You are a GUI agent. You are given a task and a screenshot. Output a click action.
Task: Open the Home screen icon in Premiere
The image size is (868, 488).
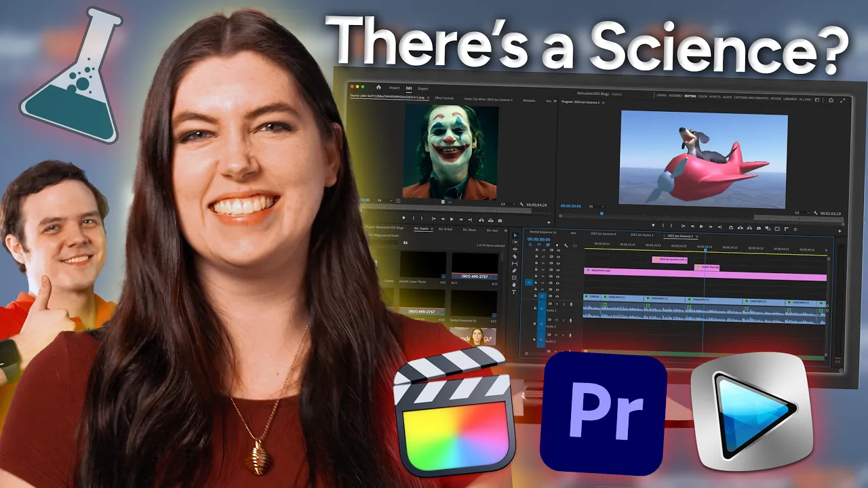click(x=378, y=87)
